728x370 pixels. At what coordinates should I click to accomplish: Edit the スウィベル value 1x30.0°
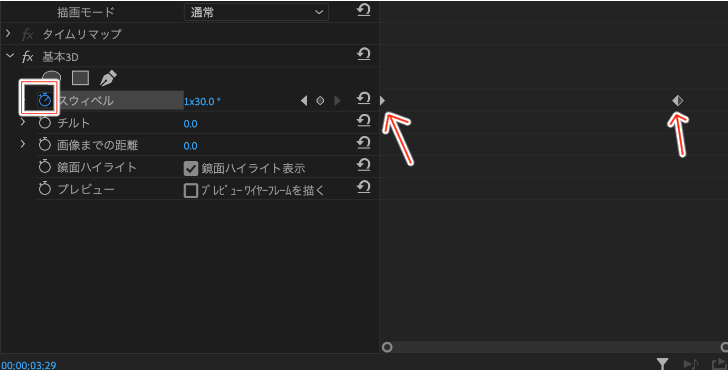tap(202, 101)
